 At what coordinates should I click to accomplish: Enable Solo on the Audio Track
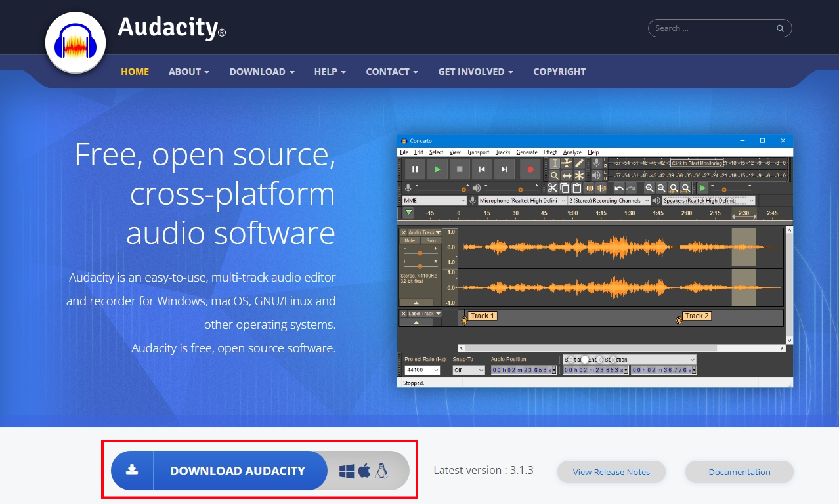431,240
